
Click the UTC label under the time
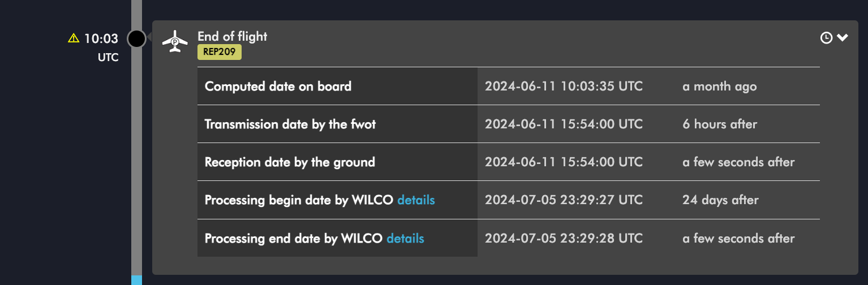coord(108,57)
